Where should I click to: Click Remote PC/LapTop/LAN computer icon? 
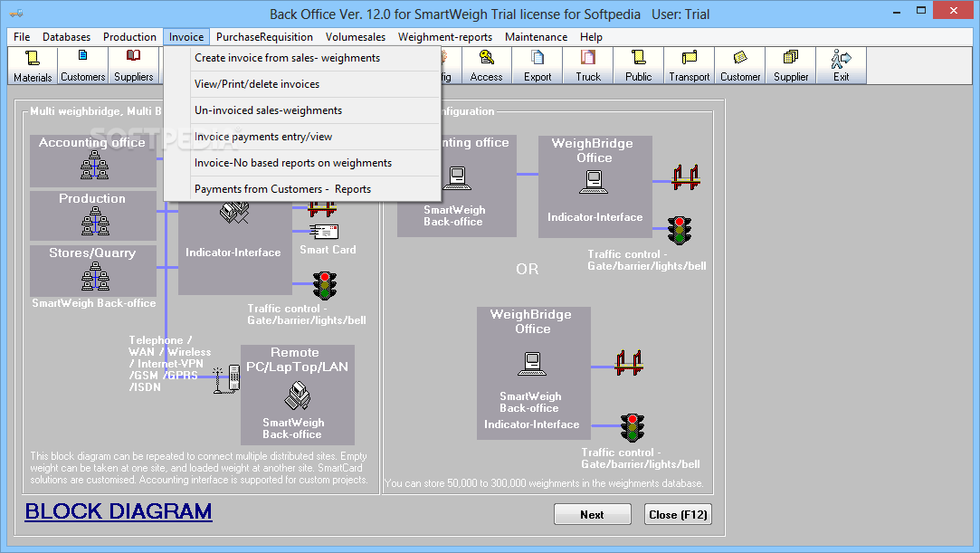[298, 396]
